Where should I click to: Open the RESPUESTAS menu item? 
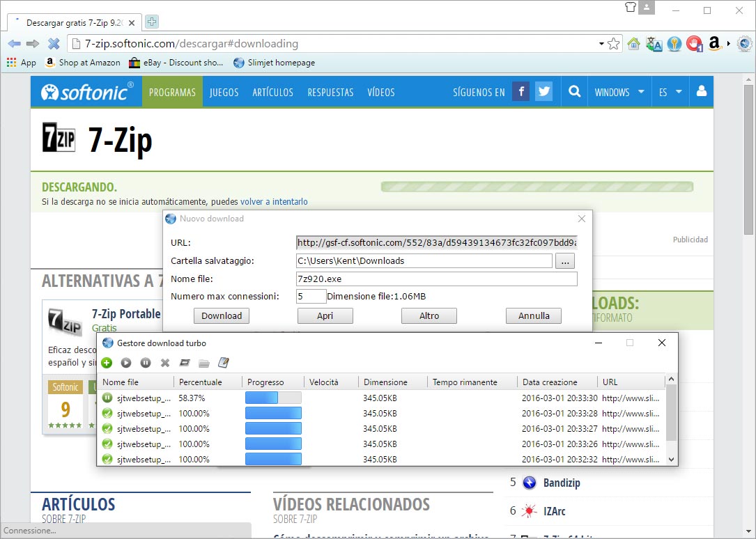coord(331,92)
